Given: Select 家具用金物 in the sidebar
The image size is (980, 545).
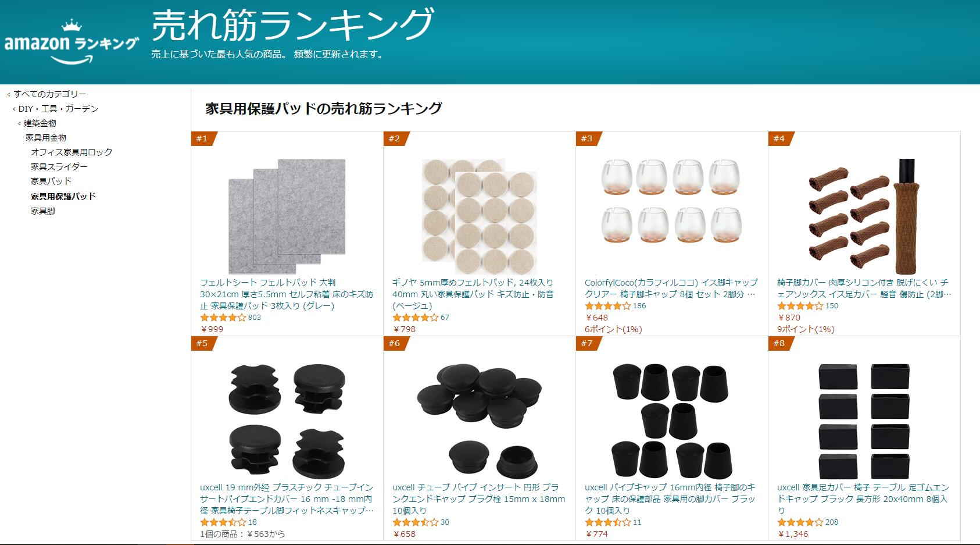Looking at the screenshot, I should pos(46,138).
